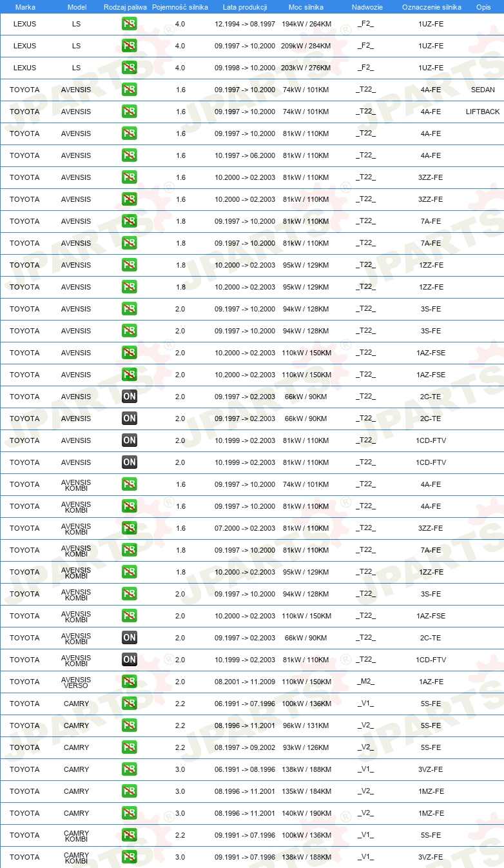Click the Oznaczenie silnika column header

(432, 7)
